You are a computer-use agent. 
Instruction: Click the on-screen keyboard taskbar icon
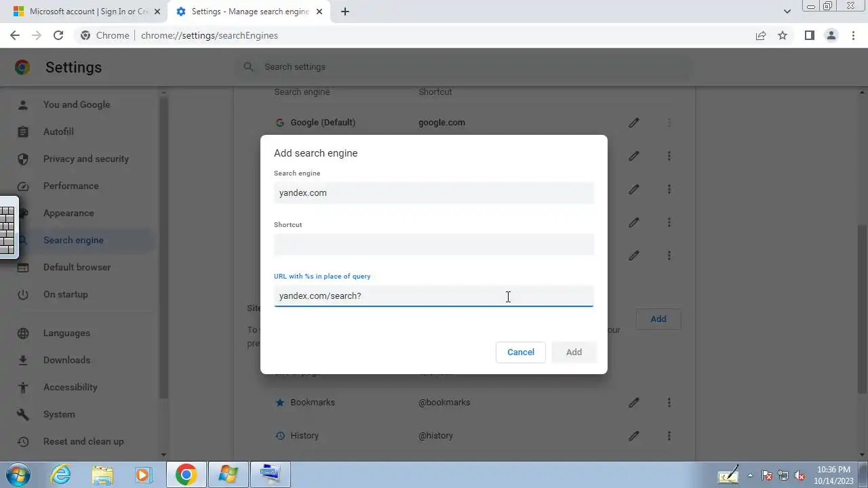pyautogui.click(x=271, y=474)
